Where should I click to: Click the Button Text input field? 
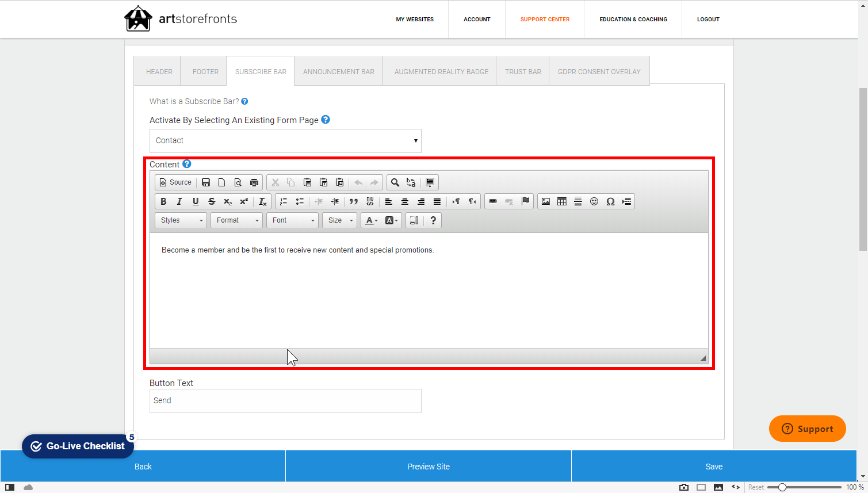[x=285, y=401]
